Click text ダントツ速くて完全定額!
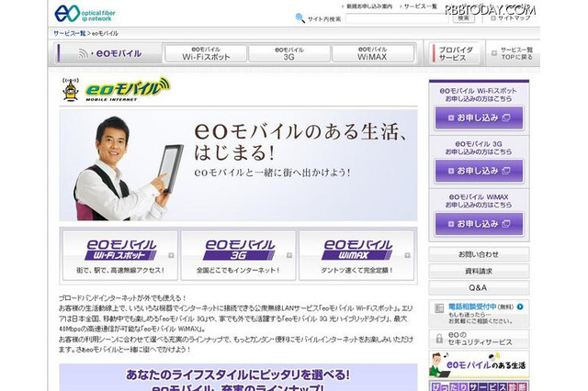This screenshot has height=391, width=588. click(356, 270)
